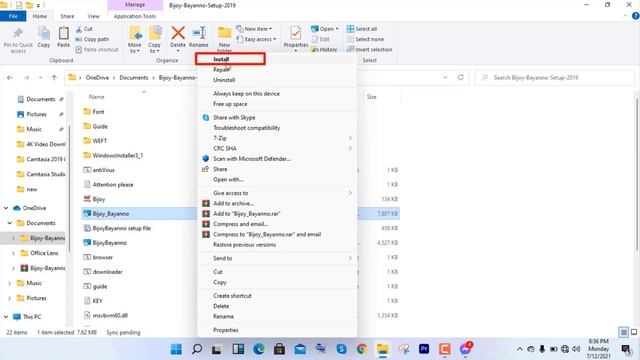Switch to the View ribbon tab
640x360 pixels.
(93, 16)
